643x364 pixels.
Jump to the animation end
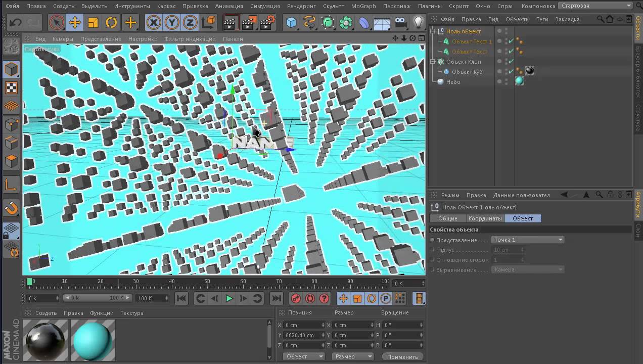276,298
